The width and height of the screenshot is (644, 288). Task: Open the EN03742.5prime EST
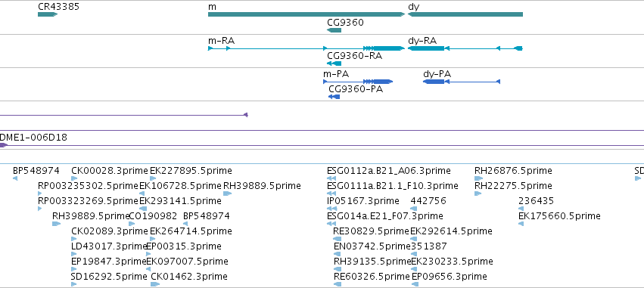(372, 246)
